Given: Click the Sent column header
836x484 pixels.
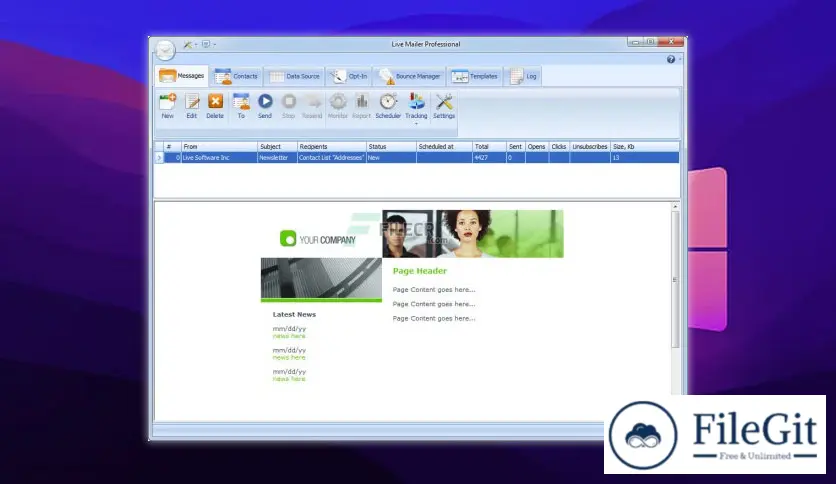Looking at the screenshot, I should 515,147.
